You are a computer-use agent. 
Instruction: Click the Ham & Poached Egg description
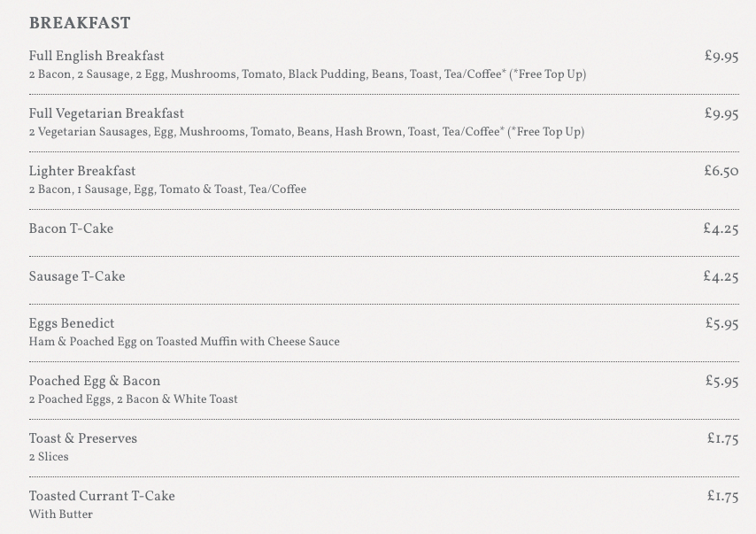tap(184, 342)
